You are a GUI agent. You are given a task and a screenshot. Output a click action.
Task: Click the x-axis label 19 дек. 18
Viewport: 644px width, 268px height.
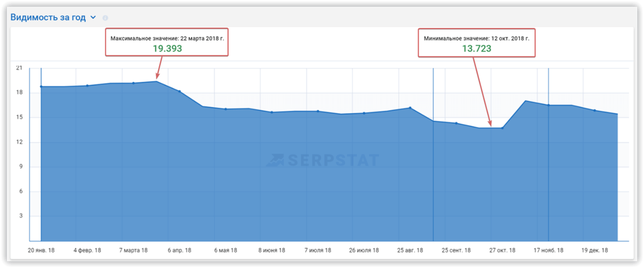pyautogui.click(x=595, y=251)
